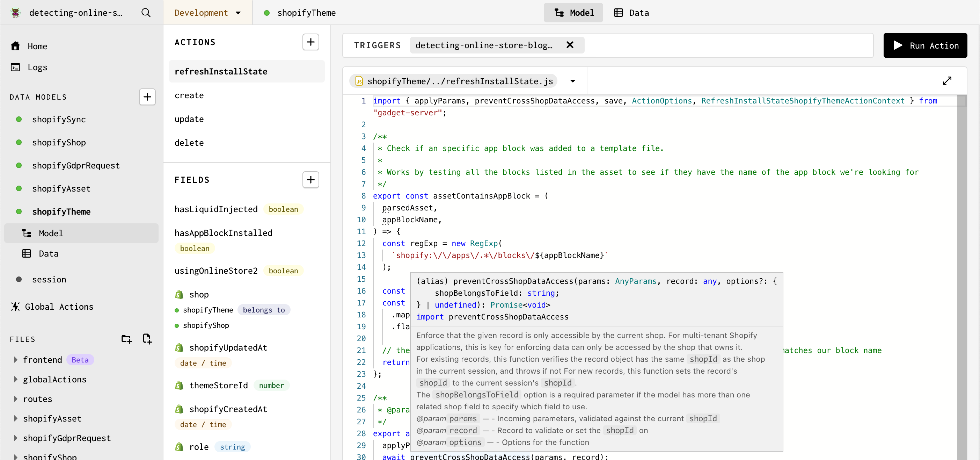Screen dimensions: 980x460
Task: Click the editor vertical scrollbar
Action: click(x=962, y=277)
